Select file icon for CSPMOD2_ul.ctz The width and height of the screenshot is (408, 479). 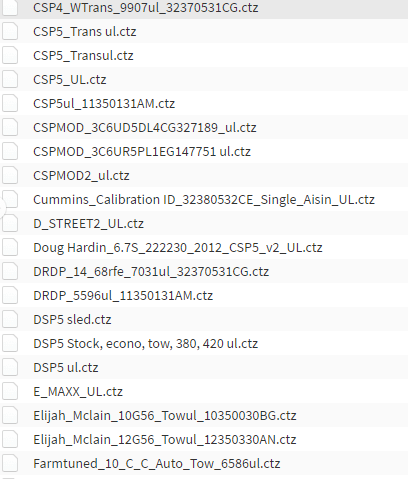coord(10,176)
